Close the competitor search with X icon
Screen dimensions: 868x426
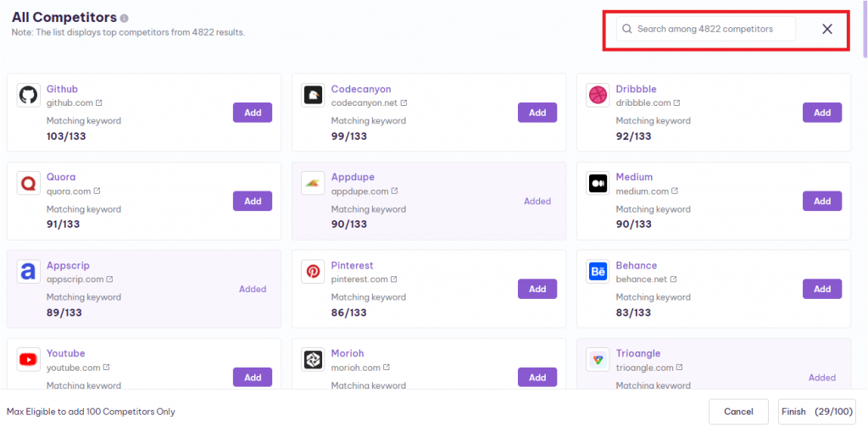click(x=827, y=29)
